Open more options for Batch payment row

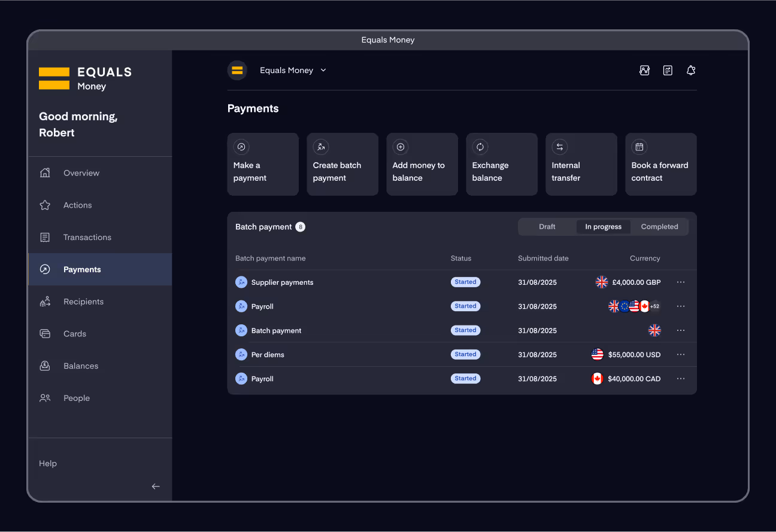[681, 330]
